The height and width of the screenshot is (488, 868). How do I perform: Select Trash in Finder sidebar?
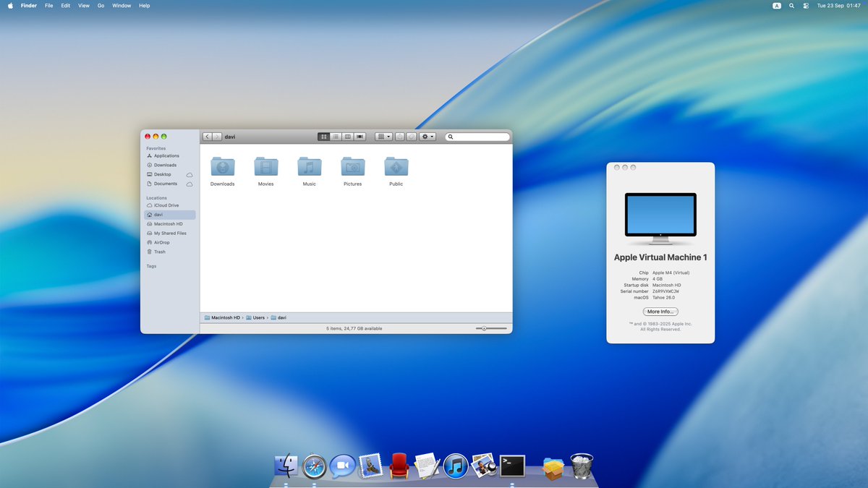tap(170, 252)
